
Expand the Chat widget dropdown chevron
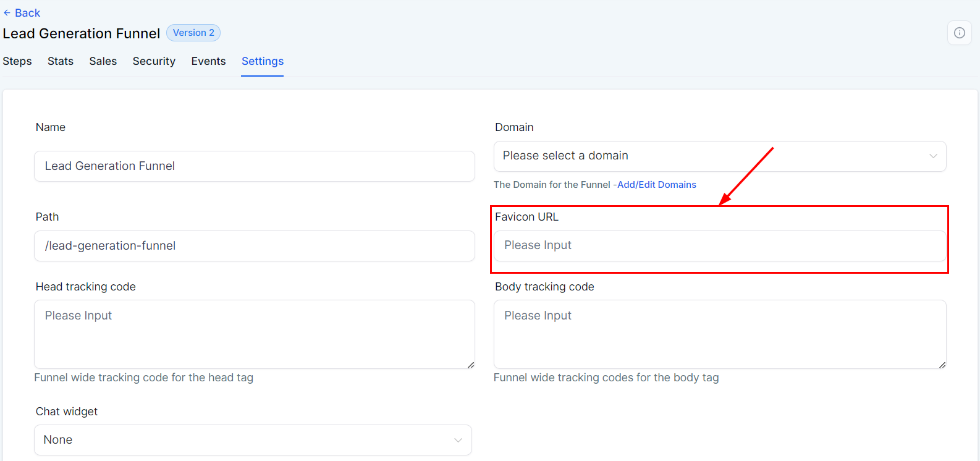pyautogui.click(x=458, y=440)
